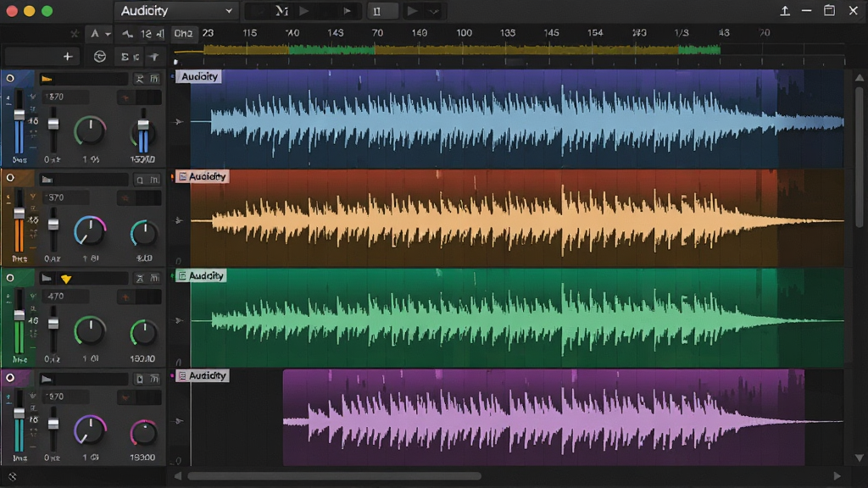Click the orange track's main volume fader handle
The width and height of the screenshot is (868, 488).
click(x=19, y=213)
